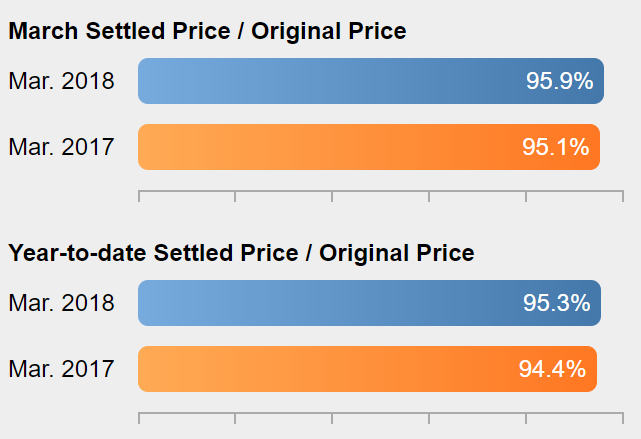The height and width of the screenshot is (439, 641).
Task: Click the left end of blue 95.9% bar
Action: click(141, 81)
